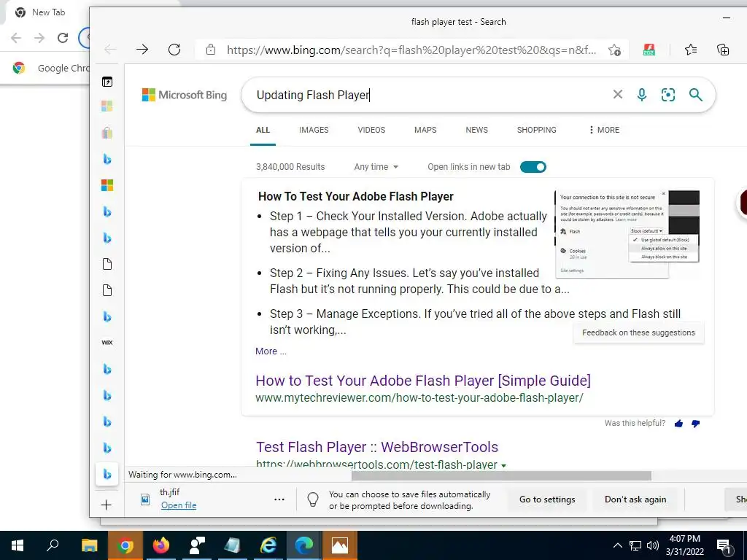
Task: Click the Don't ask again button
Action: [635, 499]
